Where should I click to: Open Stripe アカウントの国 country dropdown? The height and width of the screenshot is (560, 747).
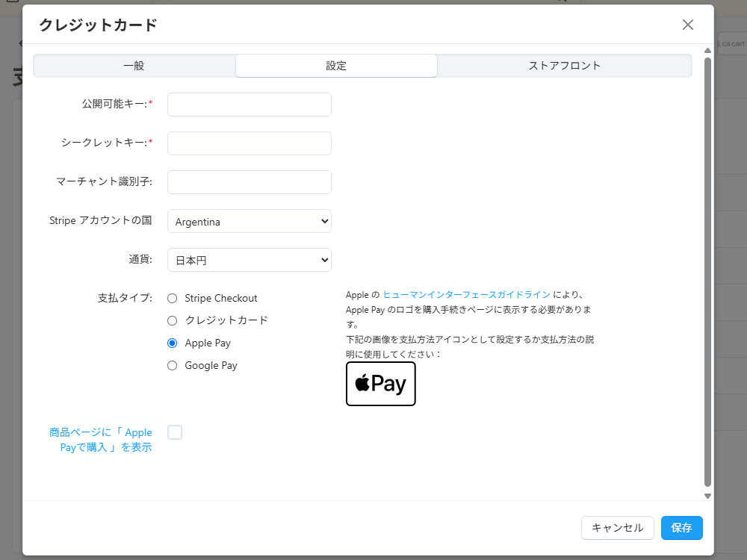click(x=249, y=222)
